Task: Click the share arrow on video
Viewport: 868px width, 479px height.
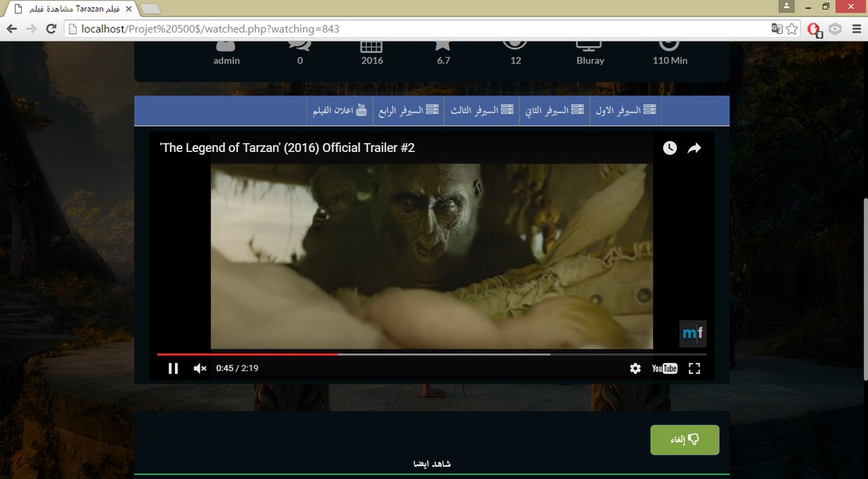Action: click(x=694, y=148)
